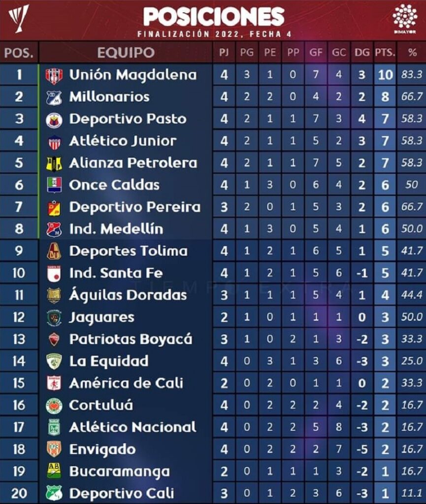Click the trophy logo beside Posiciones
426x504 pixels.
[19, 18]
